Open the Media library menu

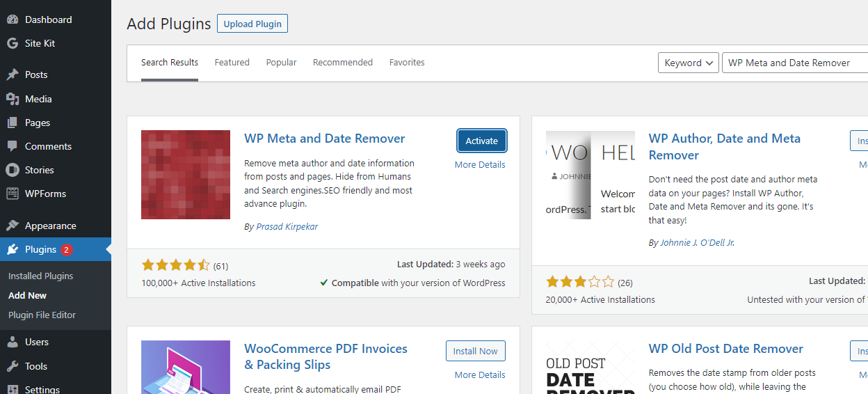coord(56,99)
